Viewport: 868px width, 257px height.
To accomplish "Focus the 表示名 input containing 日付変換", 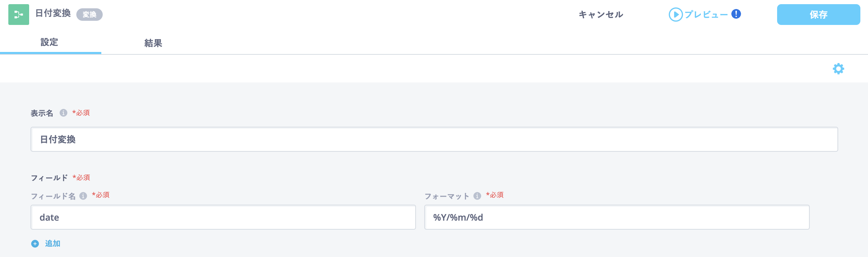I will click(434, 139).
